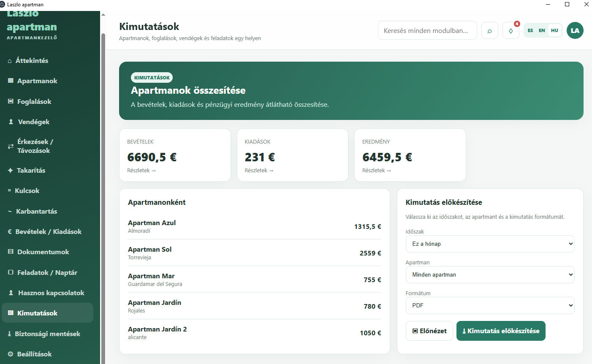592x364 pixels.
Task: Click the Keresés minden modulban search field
Action: point(427,30)
